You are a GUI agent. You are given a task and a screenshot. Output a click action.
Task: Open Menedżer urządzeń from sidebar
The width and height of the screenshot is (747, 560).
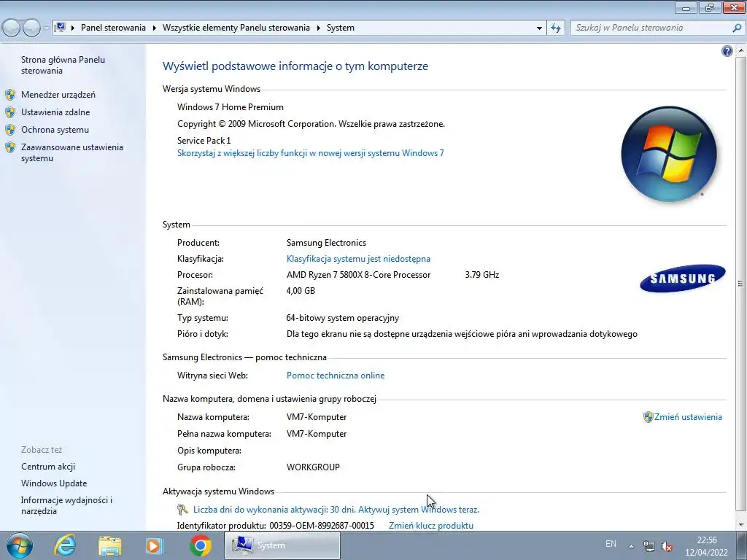tap(58, 95)
